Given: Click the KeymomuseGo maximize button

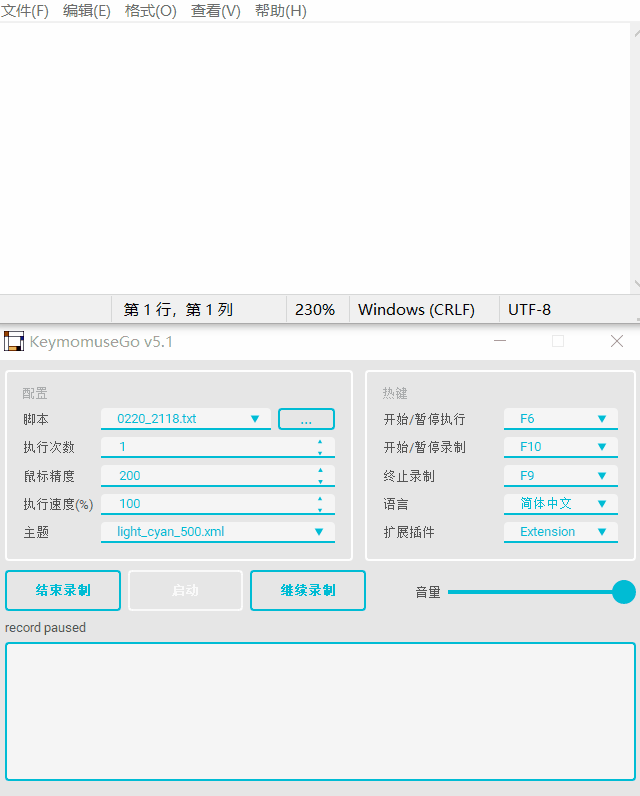Looking at the screenshot, I should coord(558,341).
